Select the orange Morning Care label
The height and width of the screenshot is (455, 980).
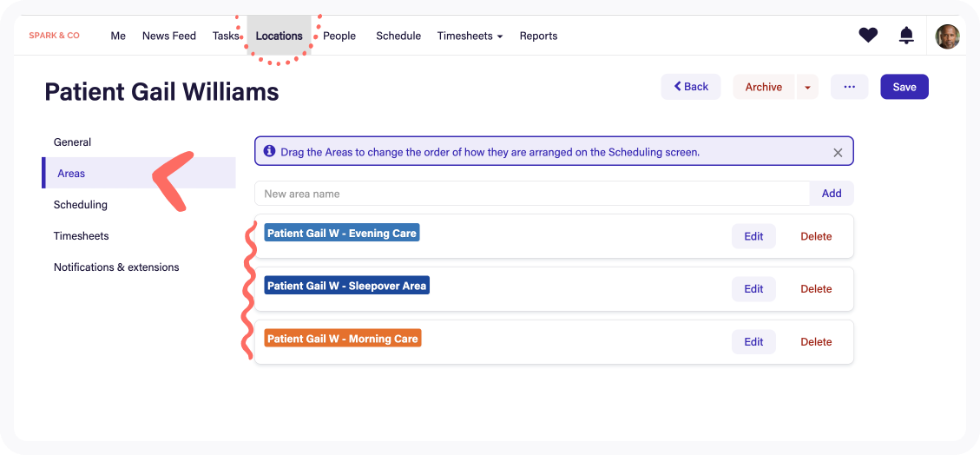(x=343, y=339)
